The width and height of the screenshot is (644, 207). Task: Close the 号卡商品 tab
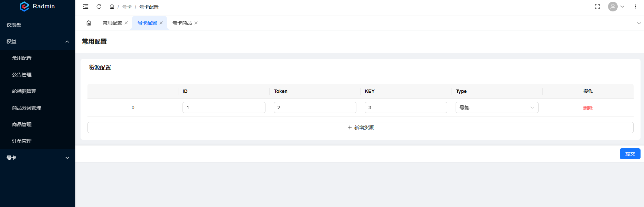click(196, 23)
